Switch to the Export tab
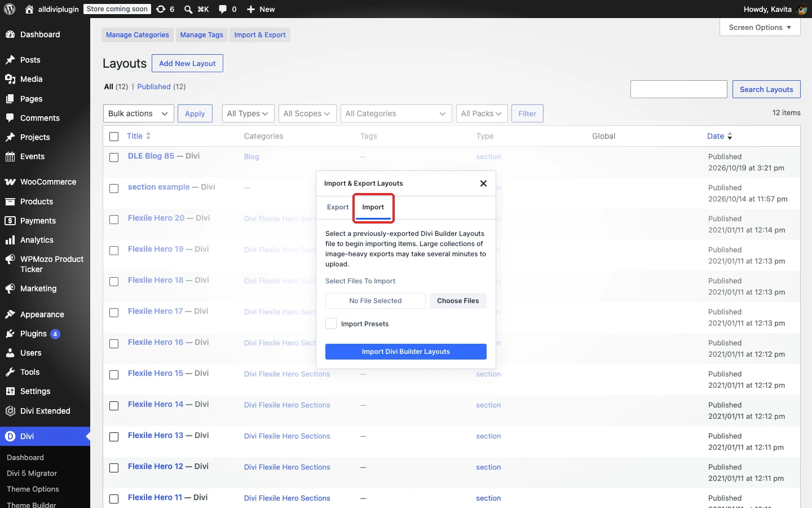Screen dimensions: 812x508 pos(338,207)
